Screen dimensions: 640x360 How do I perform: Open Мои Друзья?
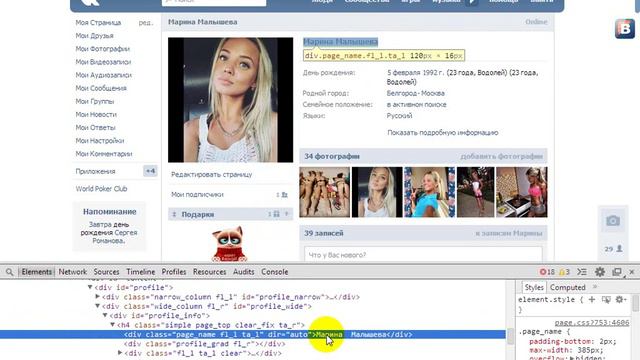pos(94,36)
